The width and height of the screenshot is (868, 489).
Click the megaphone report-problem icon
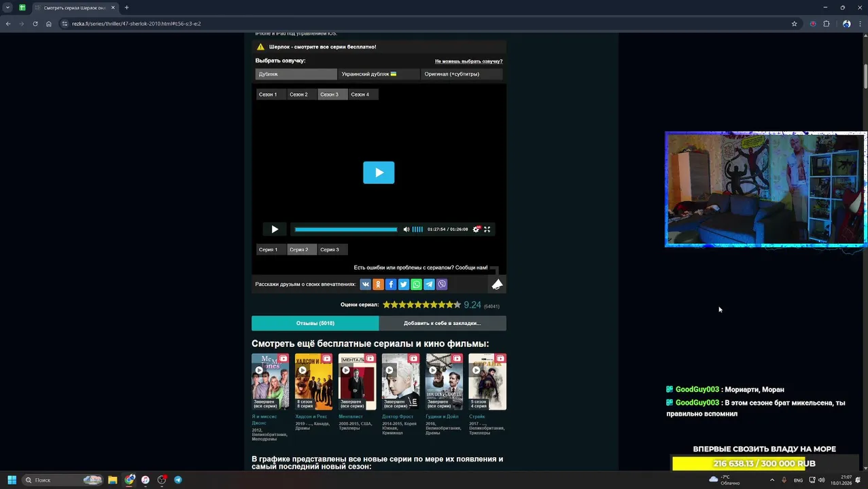pos(497,285)
